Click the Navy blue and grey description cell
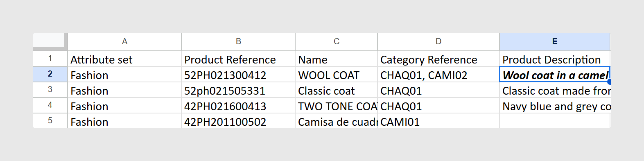 [555, 106]
